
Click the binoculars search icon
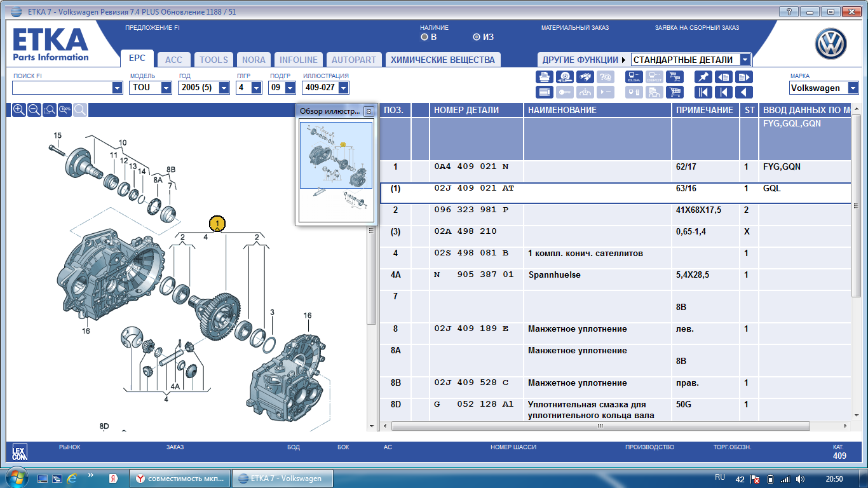coord(586,76)
